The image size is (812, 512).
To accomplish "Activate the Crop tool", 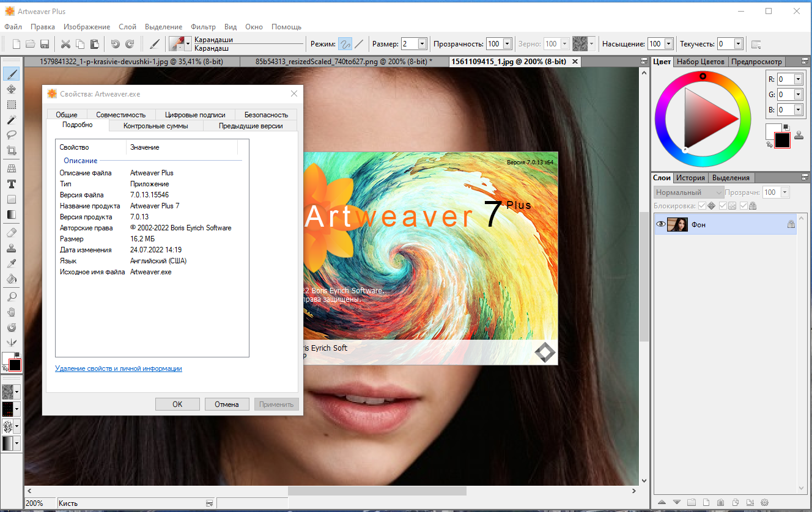I will click(x=11, y=150).
